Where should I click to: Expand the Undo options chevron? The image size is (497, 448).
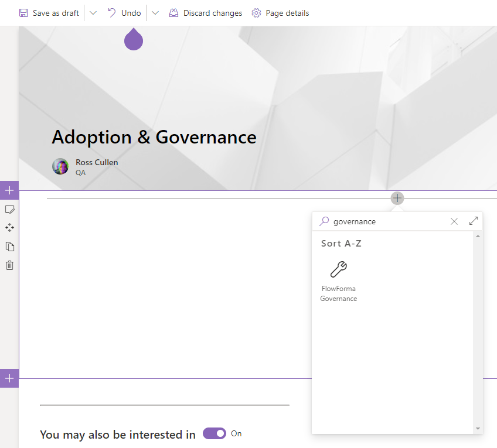(x=155, y=13)
